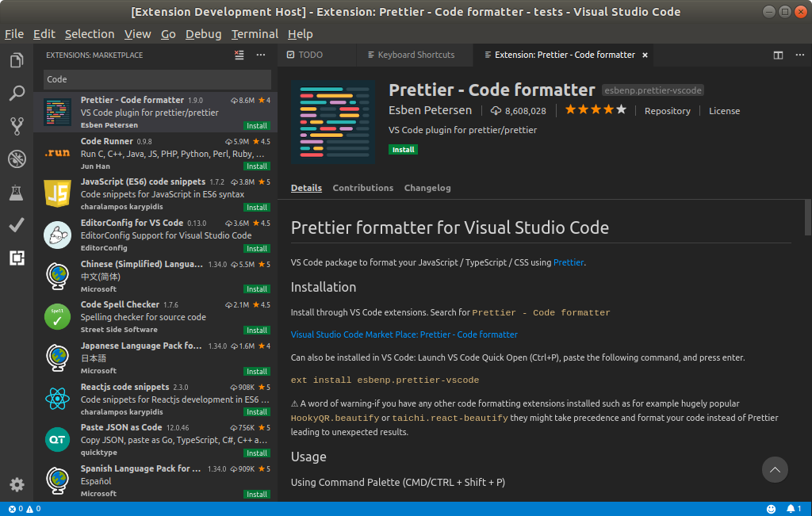Viewport: 812px width, 516px height.
Task: Open More Actions menu in Extensions panel
Action: 260,55
